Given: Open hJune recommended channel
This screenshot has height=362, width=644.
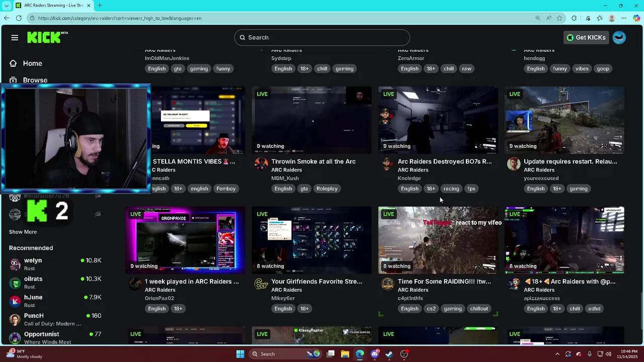Looking at the screenshot, I should pos(55,301).
